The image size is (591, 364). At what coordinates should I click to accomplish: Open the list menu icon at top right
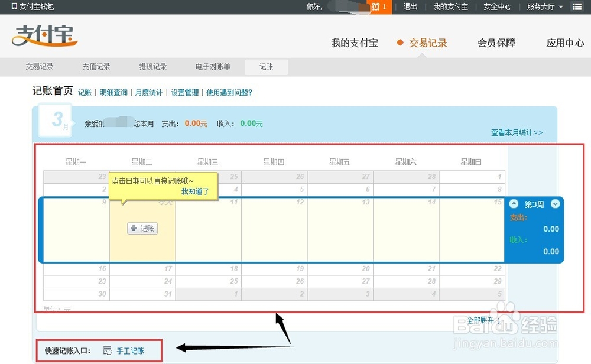pyautogui.click(x=577, y=6)
